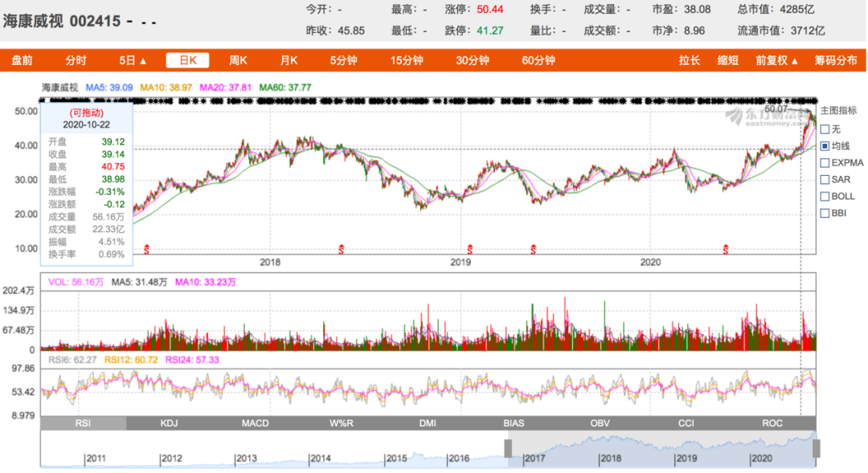Click the left handle of the timeline range slider
The width and height of the screenshot is (868, 473).
click(x=507, y=449)
